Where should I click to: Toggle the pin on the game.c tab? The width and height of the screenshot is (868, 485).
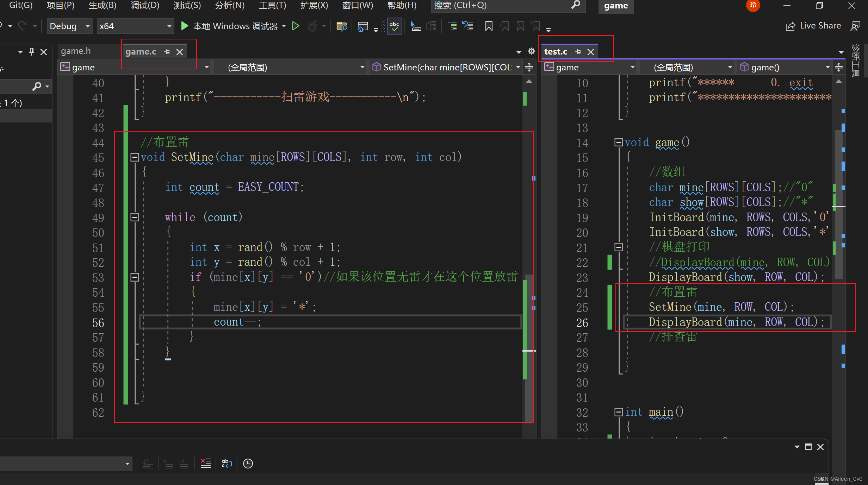click(x=167, y=52)
